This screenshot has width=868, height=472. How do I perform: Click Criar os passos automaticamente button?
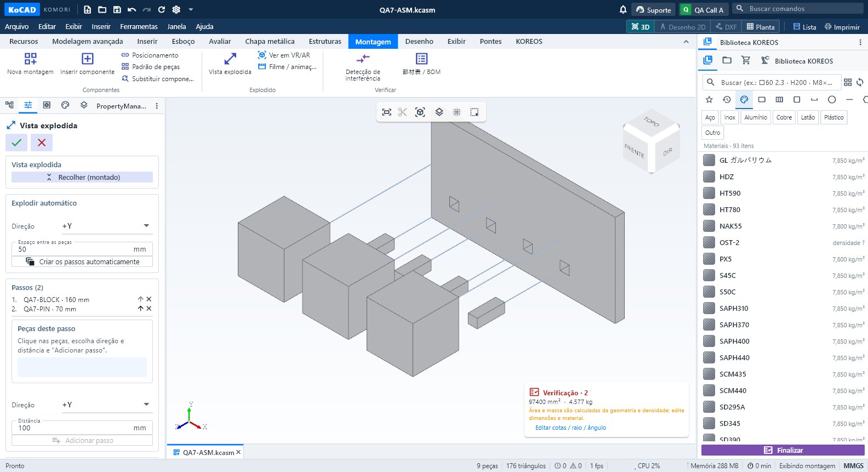tap(82, 262)
